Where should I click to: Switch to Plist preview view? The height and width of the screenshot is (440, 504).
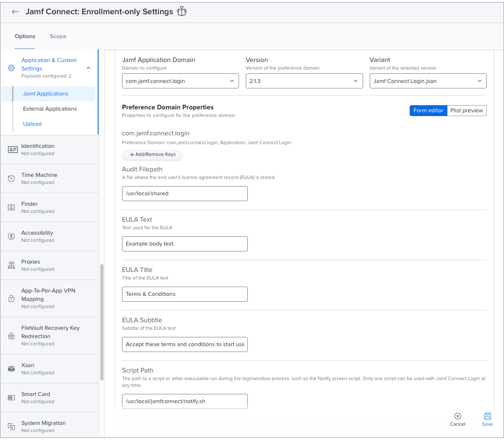(467, 111)
